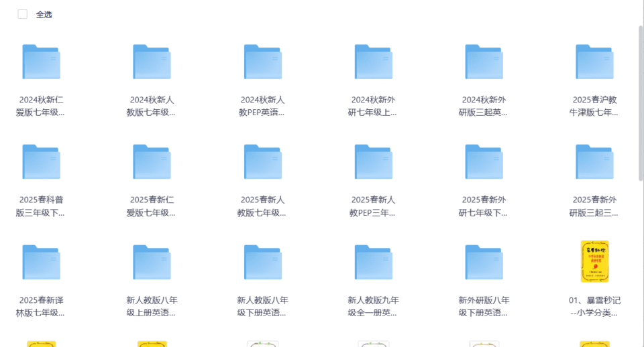Select file name 2025春新外研七年级下...
The height and width of the screenshot is (347, 644).
[x=484, y=206]
